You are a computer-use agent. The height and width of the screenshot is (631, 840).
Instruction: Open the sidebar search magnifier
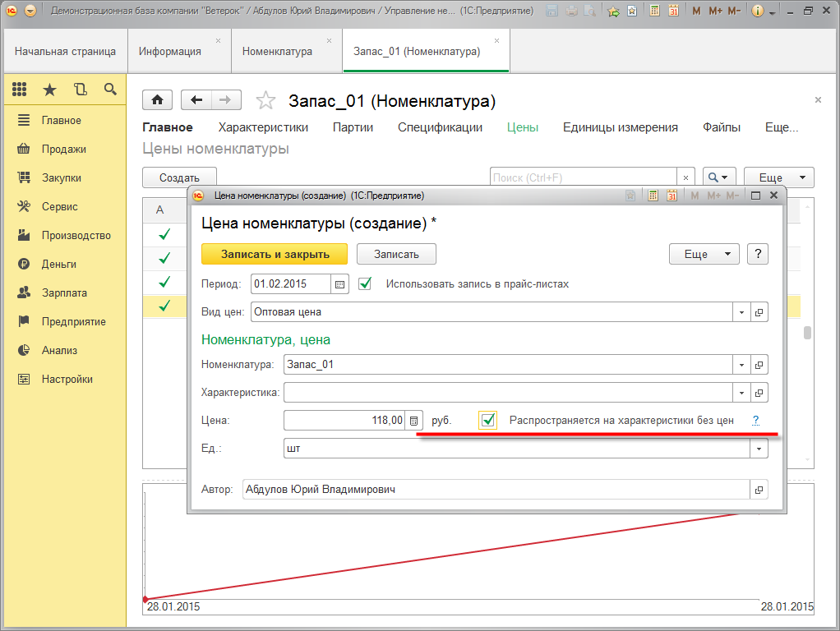tap(110, 90)
